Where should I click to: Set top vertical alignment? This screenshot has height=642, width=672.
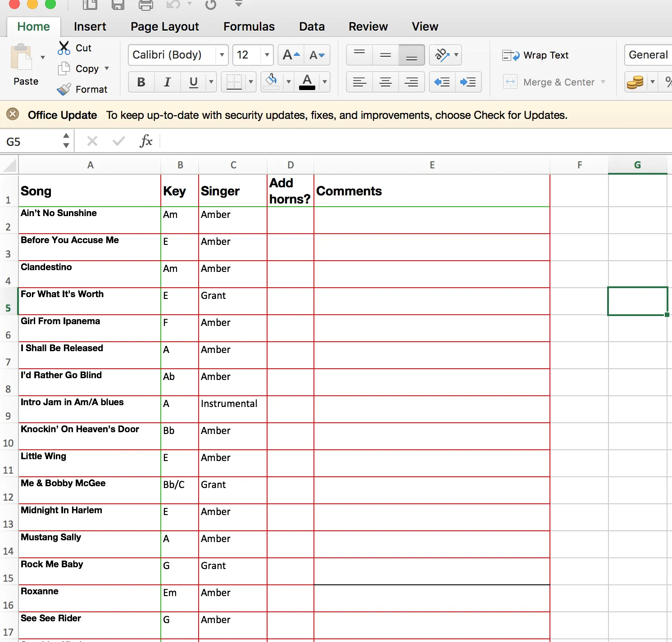tap(359, 55)
